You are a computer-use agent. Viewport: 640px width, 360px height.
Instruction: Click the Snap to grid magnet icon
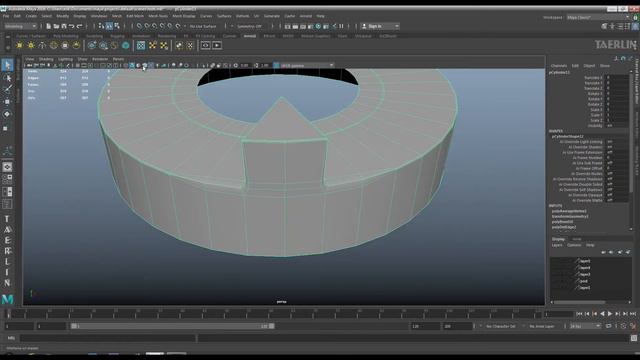tap(139, 26)
